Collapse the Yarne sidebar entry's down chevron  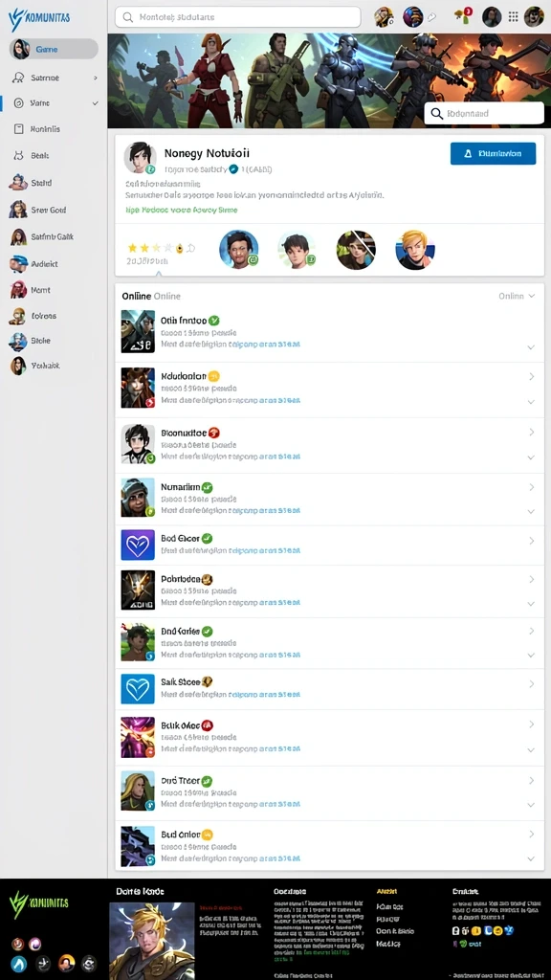(96, 103)
